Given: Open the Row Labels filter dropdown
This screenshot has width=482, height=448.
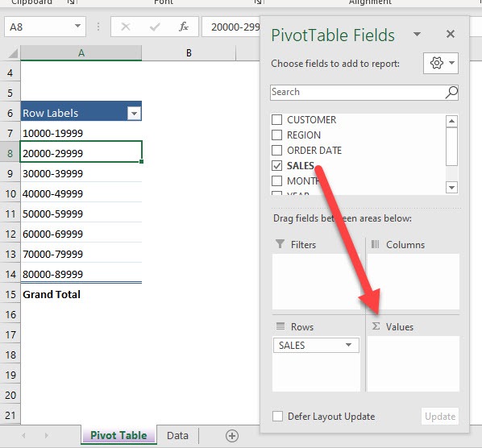Looking at the screenshot, I should (134, 114).
